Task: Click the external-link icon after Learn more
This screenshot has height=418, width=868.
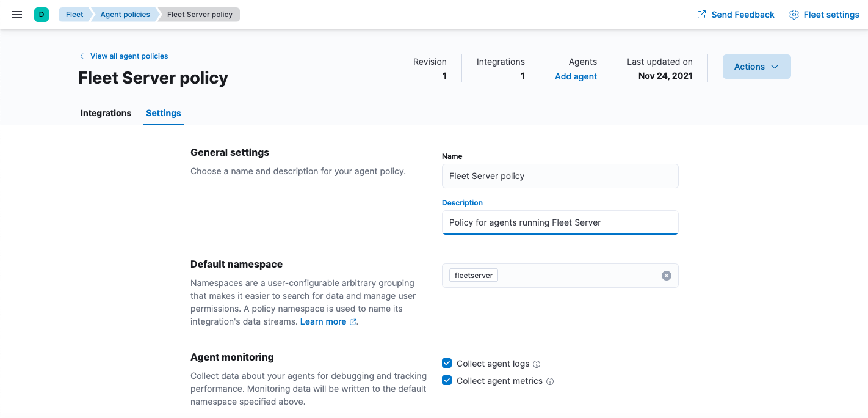Action: [x=353, y=321]
